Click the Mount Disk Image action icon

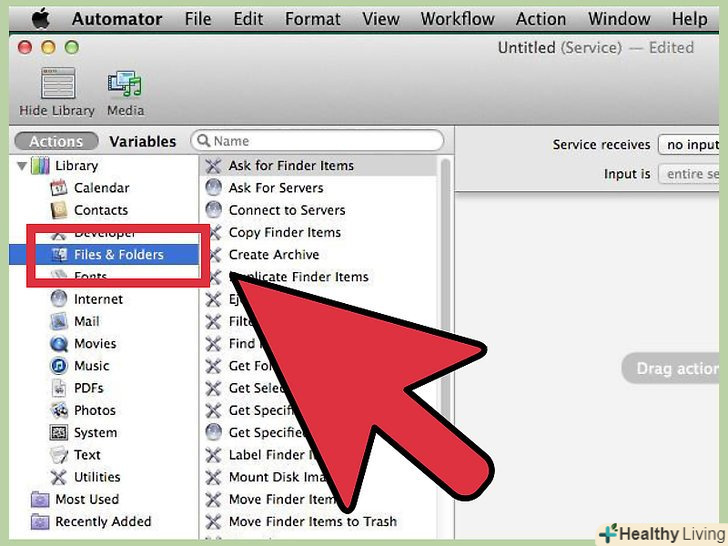[213, 477]
